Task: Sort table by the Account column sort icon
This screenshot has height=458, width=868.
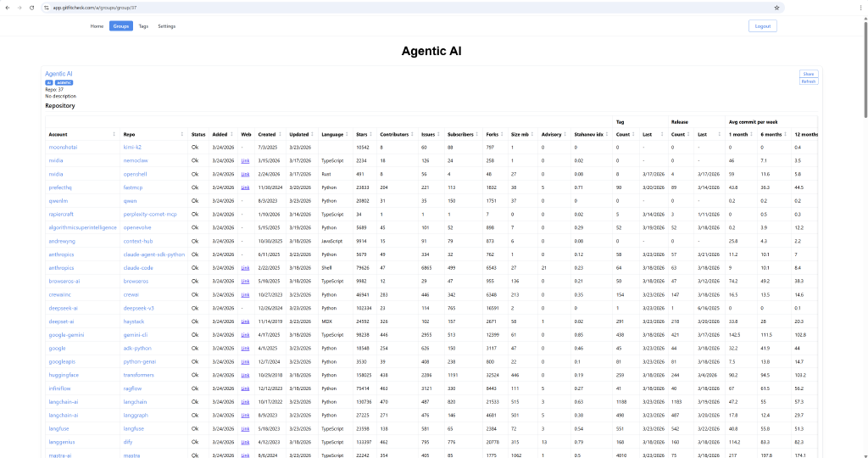Action: 114,135
